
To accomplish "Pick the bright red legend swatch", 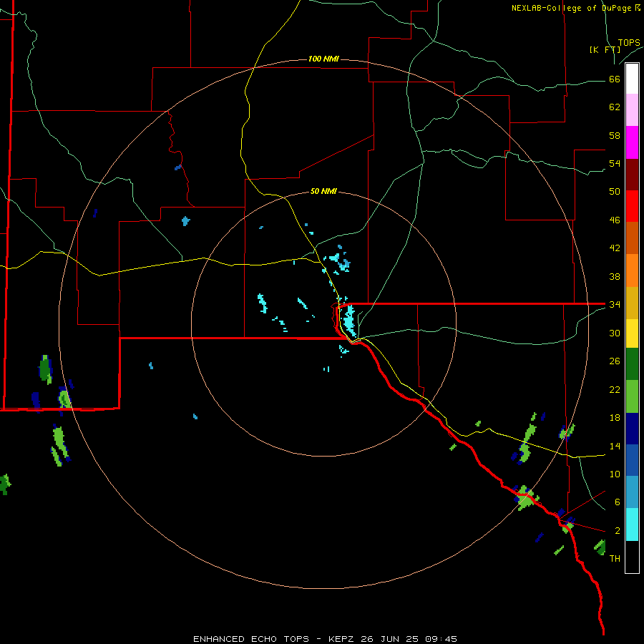I will pos(632,206).
